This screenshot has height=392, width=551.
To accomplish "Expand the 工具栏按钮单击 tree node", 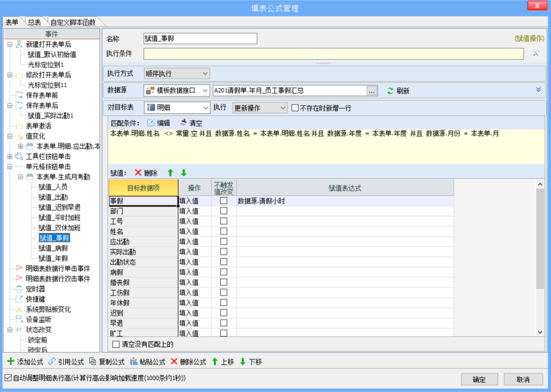I will (x=10, y=157).
